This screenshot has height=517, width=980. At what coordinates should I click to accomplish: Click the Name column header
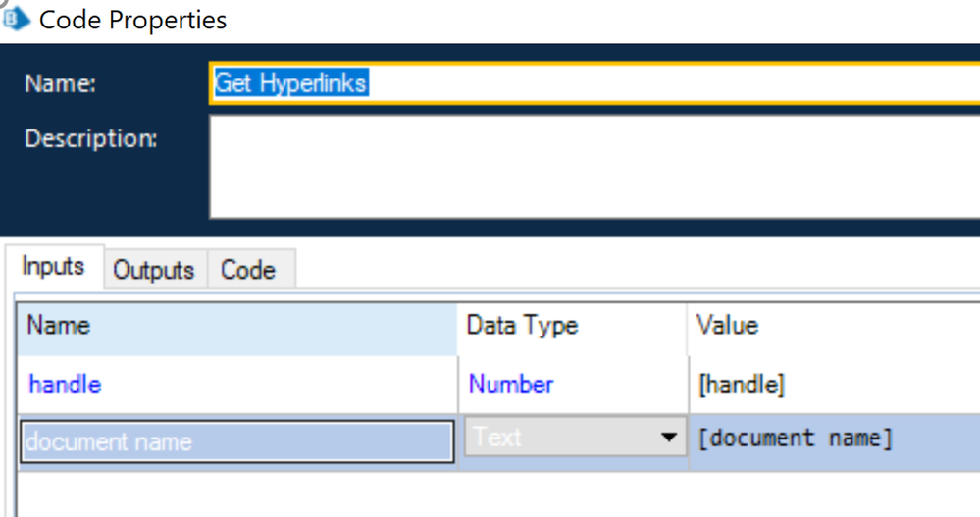point(236,327)
